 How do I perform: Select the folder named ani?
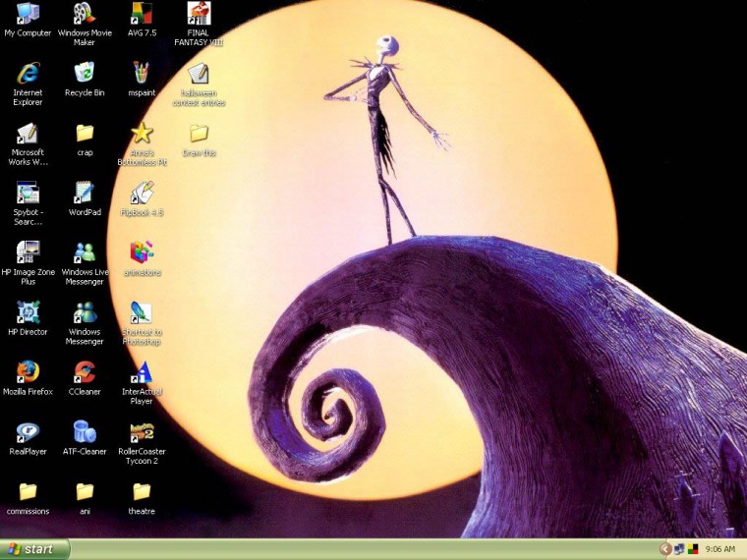(85, 492)
